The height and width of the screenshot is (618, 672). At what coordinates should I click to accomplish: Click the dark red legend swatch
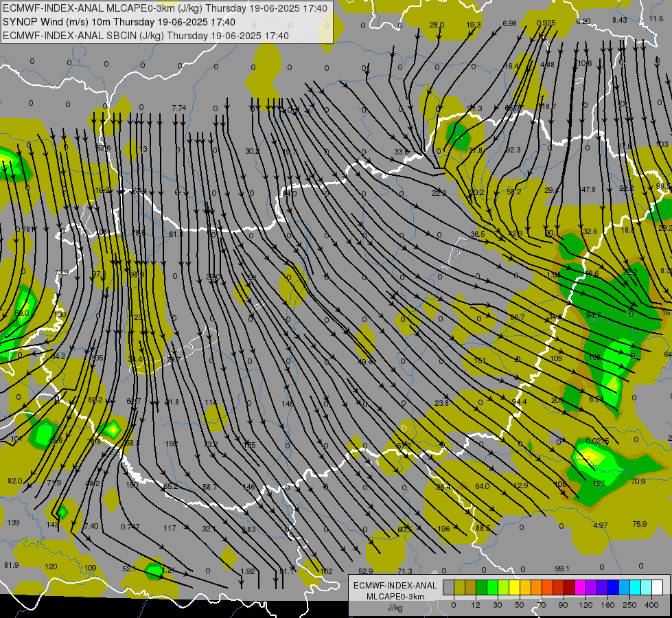click(x=569, y=587)
